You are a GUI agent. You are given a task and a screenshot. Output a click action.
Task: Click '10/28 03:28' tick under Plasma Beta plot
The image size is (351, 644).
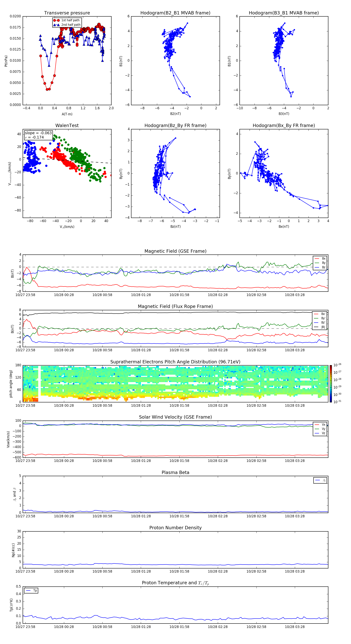tap(295, 516)
